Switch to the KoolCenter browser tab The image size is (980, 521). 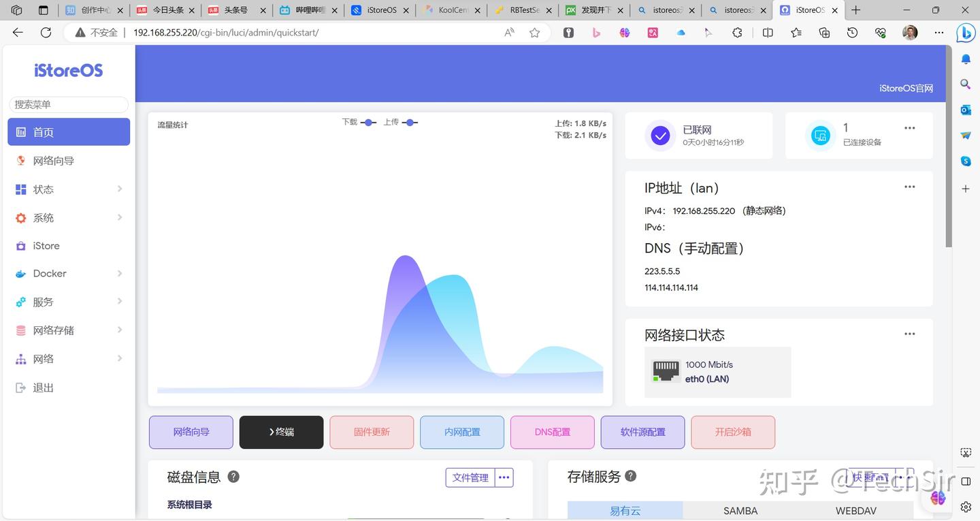(452, 10)
